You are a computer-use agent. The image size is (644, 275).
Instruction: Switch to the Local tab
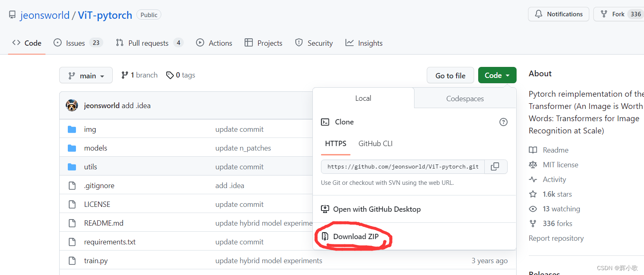[363, 98]
